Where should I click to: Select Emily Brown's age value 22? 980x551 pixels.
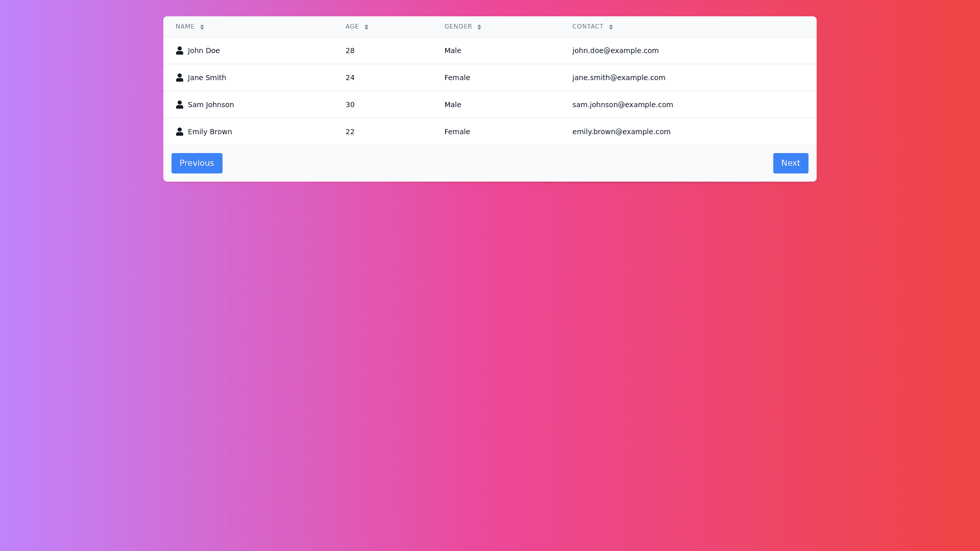(350, 132)
